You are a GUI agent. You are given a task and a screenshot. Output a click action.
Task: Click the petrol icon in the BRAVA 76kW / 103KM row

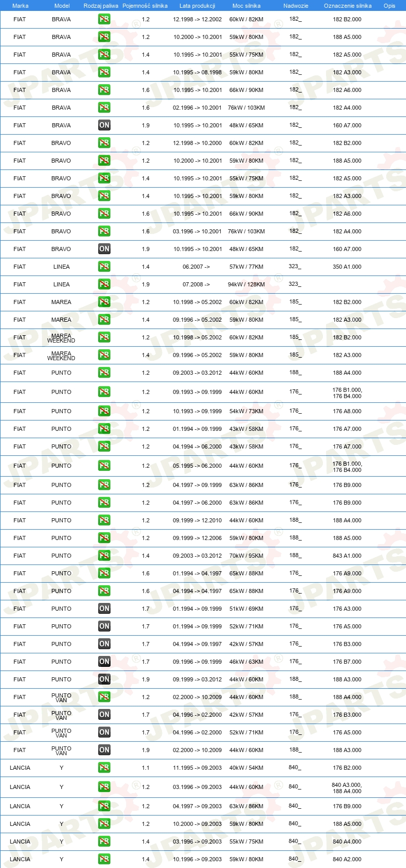coord(104,108)
